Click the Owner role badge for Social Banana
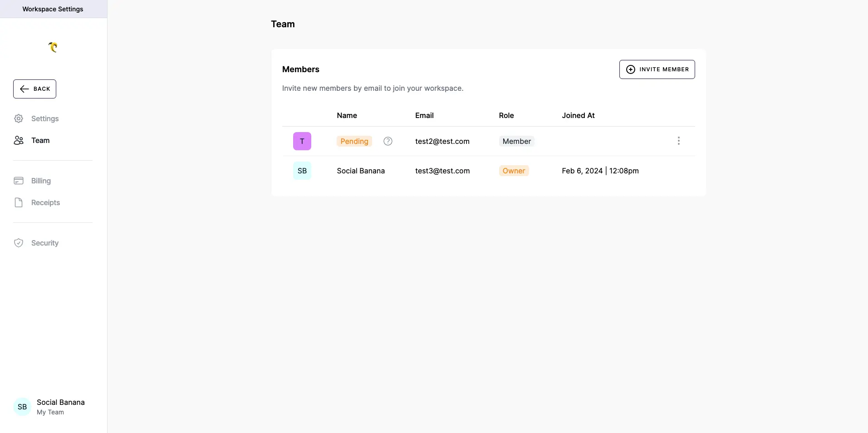 tap(514, 171)
